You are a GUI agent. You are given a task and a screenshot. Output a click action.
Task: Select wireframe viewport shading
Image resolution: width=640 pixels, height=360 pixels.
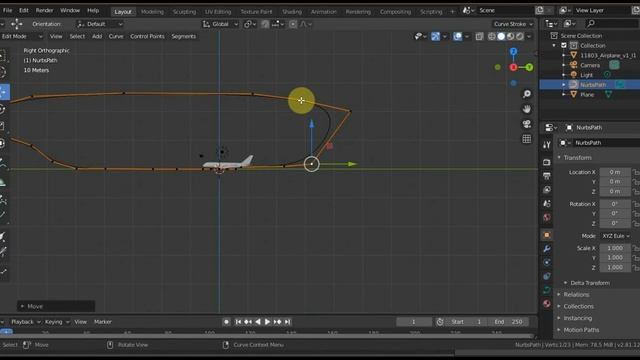492,36
